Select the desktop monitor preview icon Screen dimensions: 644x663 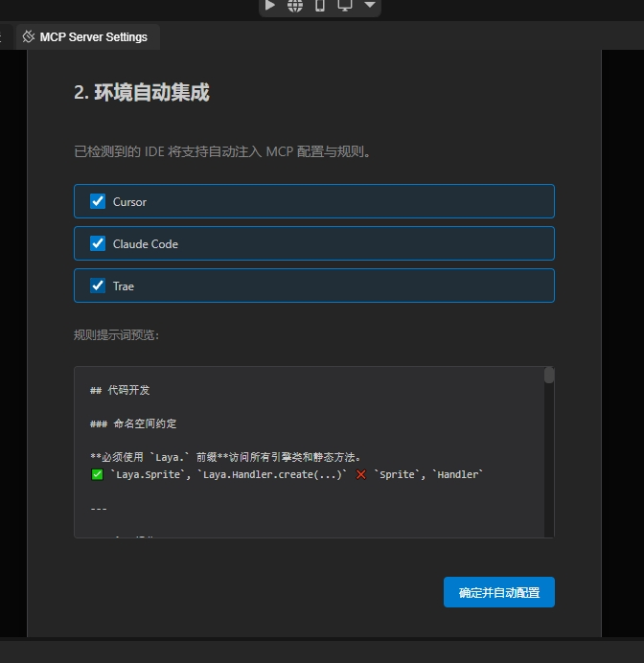(345, 6)
